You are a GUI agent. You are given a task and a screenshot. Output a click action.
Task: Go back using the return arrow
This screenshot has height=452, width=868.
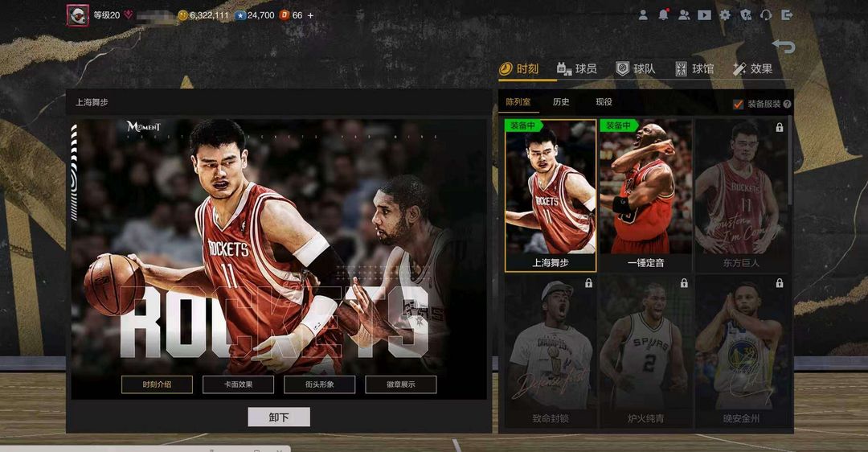[x=784, y=47]
